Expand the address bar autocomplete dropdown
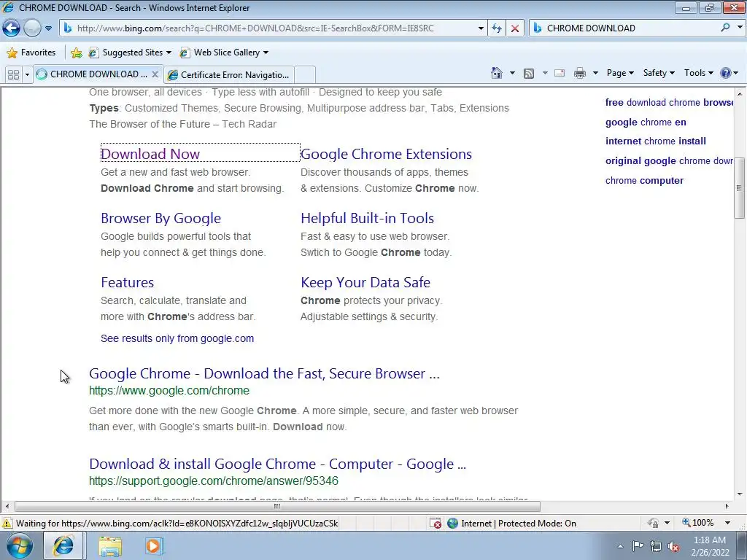747x560 pixels. click(x=481, y=28)
